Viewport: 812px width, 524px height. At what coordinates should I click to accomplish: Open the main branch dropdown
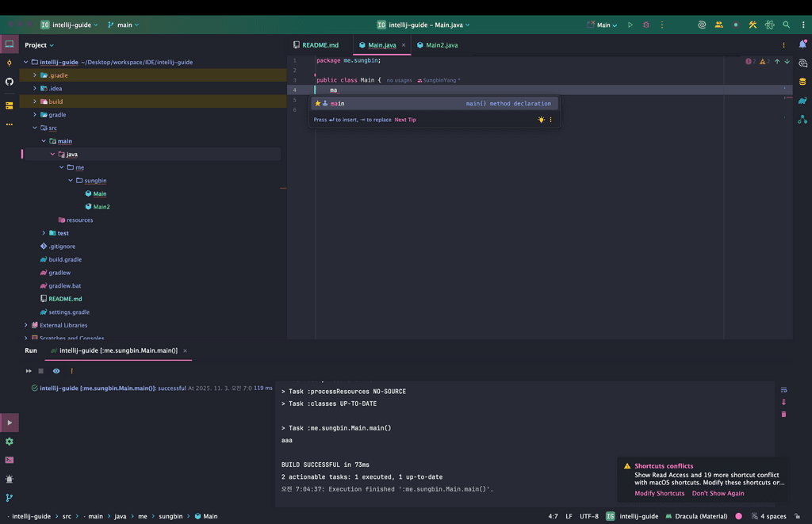[123, 25]
